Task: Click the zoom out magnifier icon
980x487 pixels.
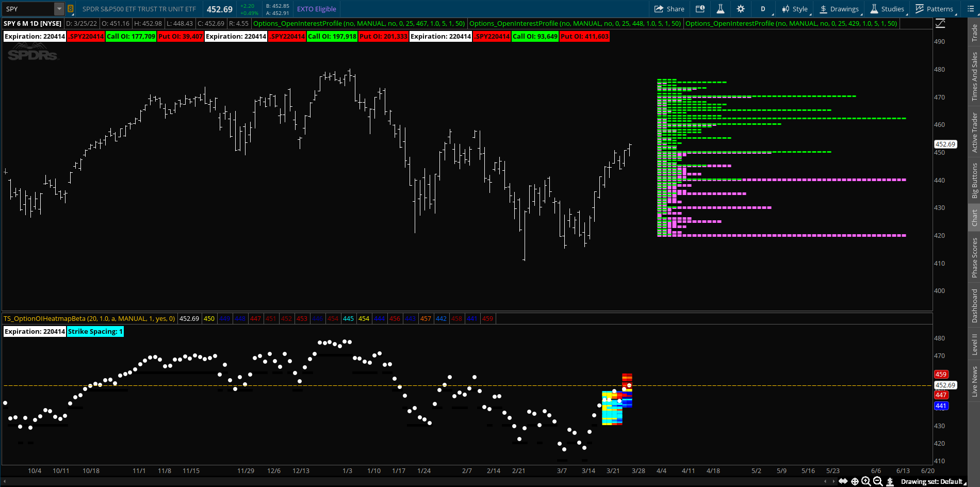Action: [878, 481]
